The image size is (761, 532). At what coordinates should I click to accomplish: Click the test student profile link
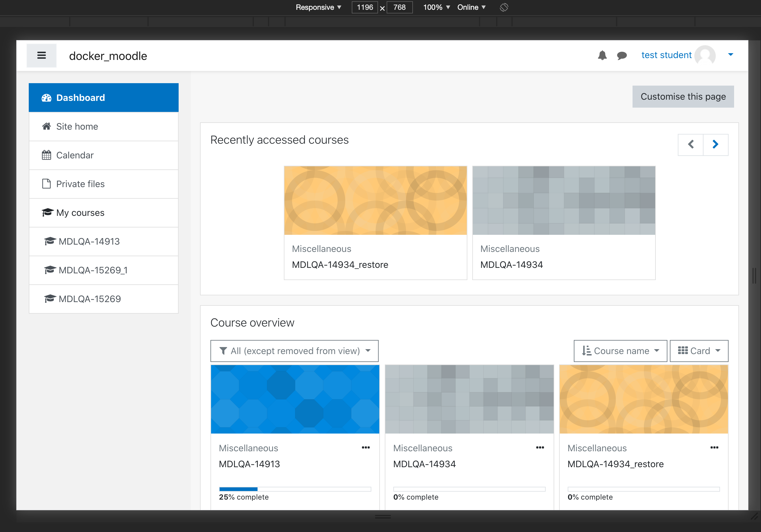(666, 55)
